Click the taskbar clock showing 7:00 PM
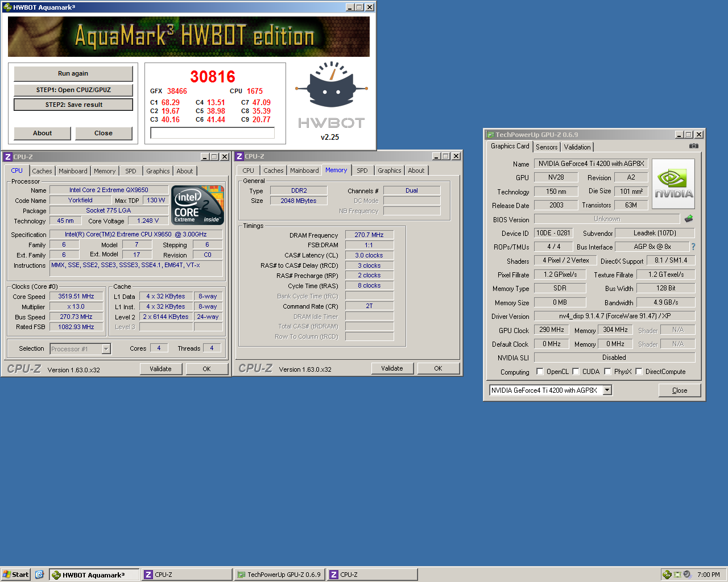The image size is (728, 582). [709, 575]
